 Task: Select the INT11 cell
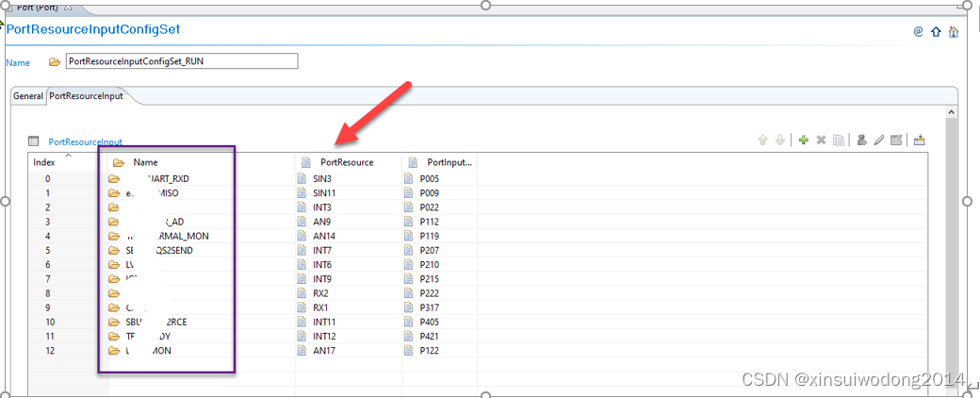tap(324, 323)
